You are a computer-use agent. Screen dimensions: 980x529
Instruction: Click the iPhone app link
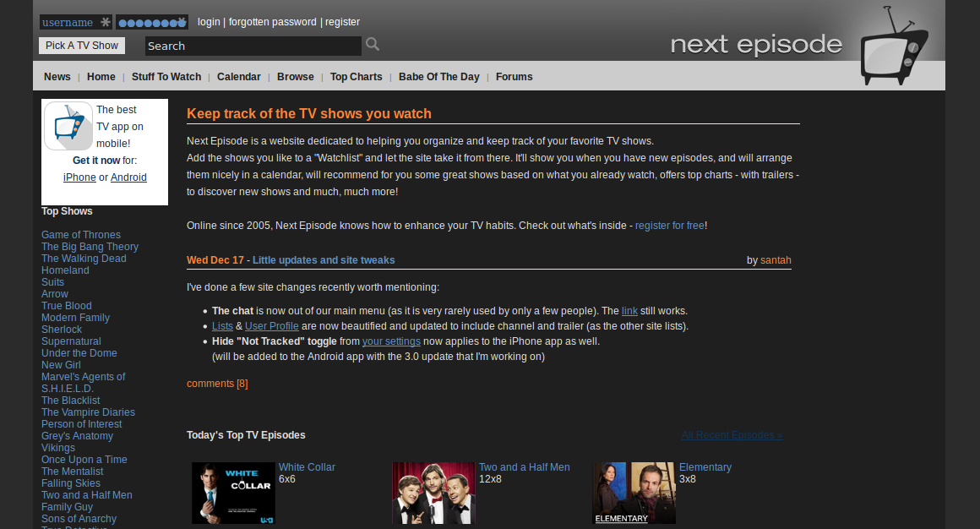click(x=79, y=177)
